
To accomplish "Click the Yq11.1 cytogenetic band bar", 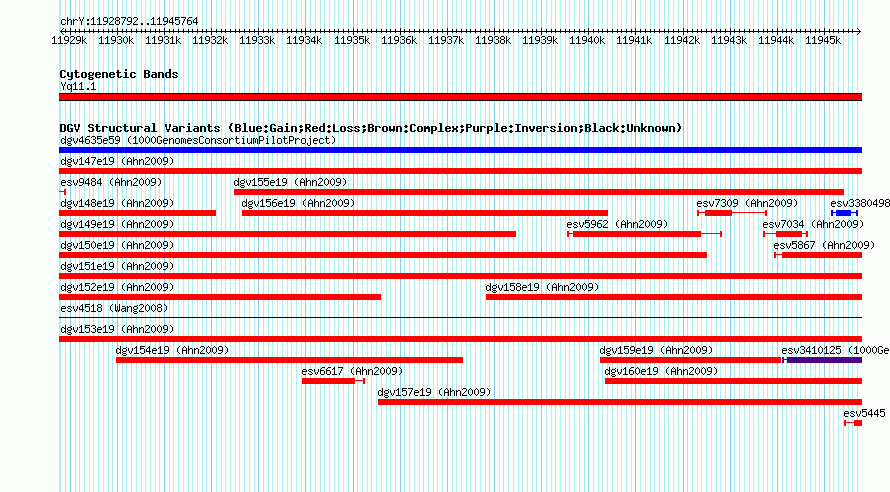I will tap(460, 97).
